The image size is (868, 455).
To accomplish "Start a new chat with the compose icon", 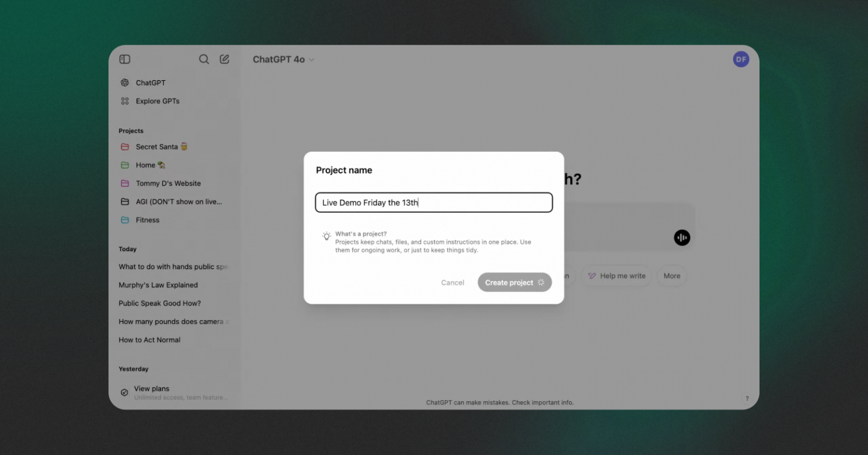I will (224, 59).
